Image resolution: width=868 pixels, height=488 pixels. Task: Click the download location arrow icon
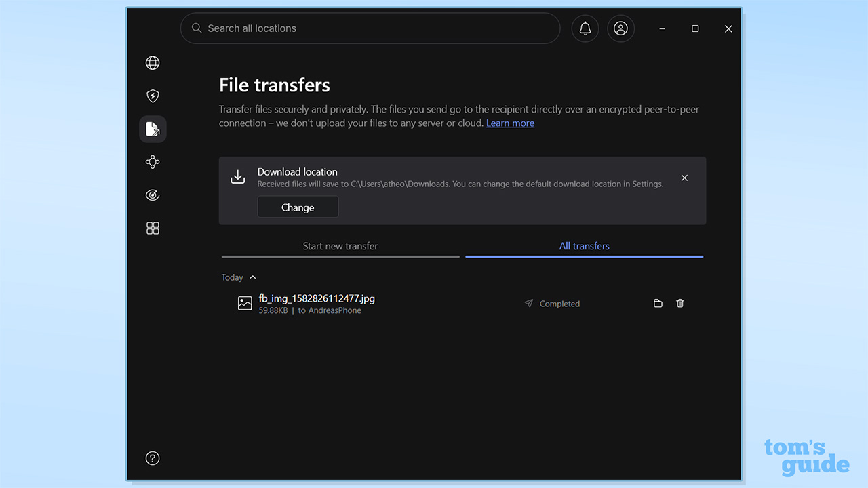pyautogui.click(x=238, y=176)
